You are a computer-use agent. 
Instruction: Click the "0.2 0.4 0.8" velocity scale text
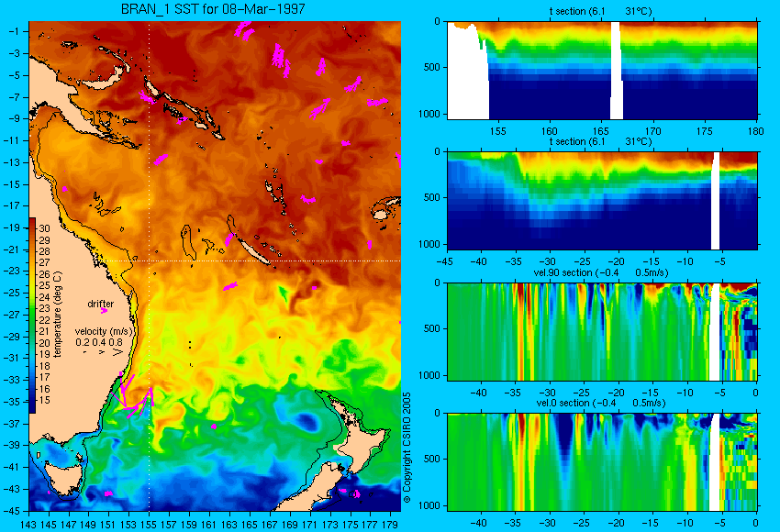pos(99,342)
